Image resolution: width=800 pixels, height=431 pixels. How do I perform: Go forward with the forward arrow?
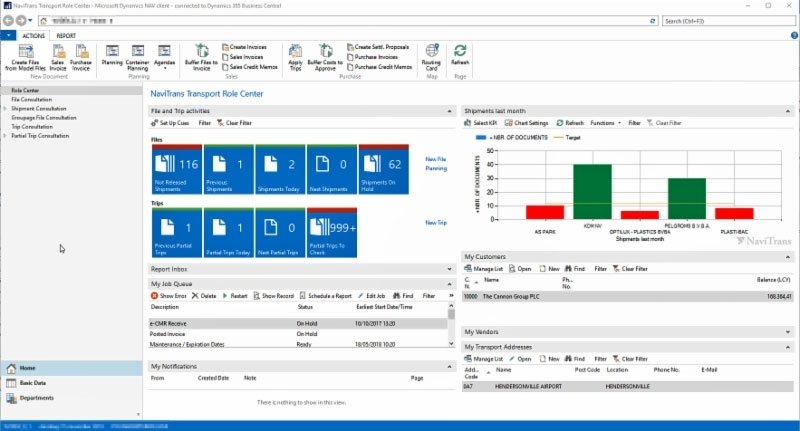click(21, 21)
